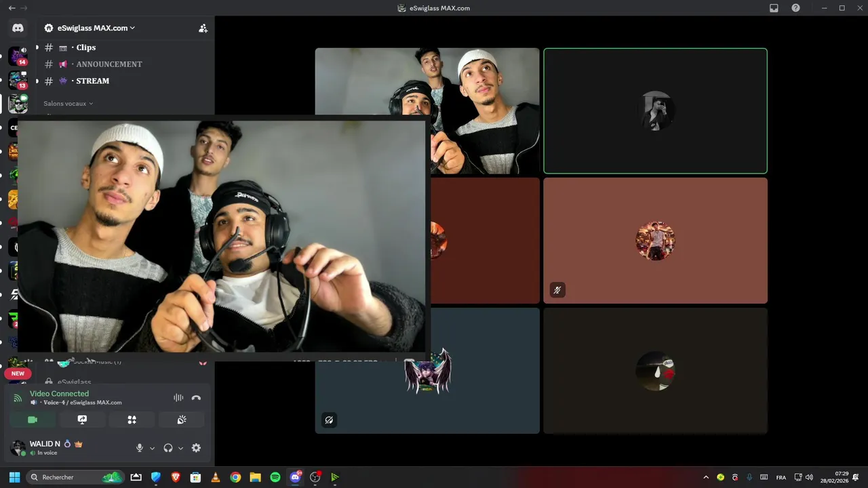Collapse the Salons vocaux category
Viewport: 868px width, 488px height.
click(68, 104)
